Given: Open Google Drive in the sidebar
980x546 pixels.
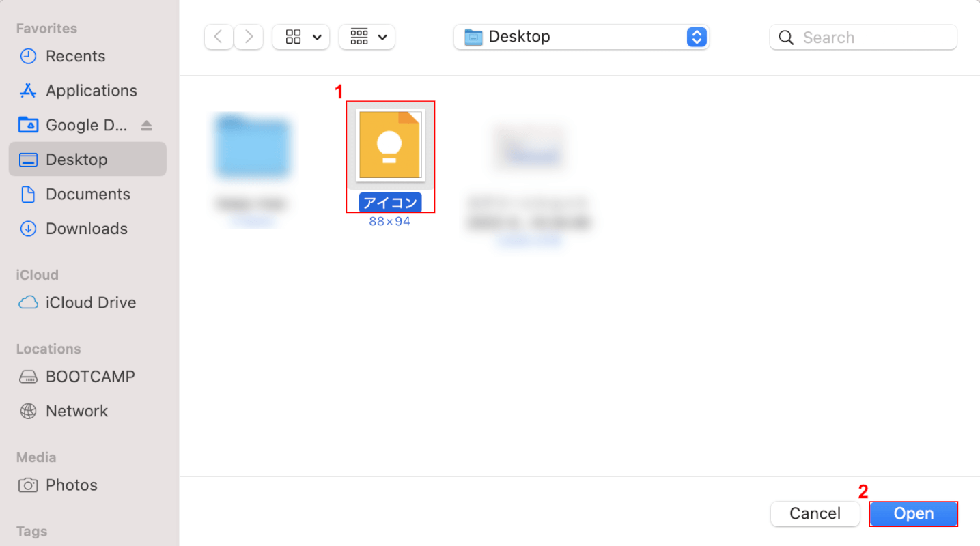Looking at the screenshot, I should pyautogui.click(x=87, y=125).
